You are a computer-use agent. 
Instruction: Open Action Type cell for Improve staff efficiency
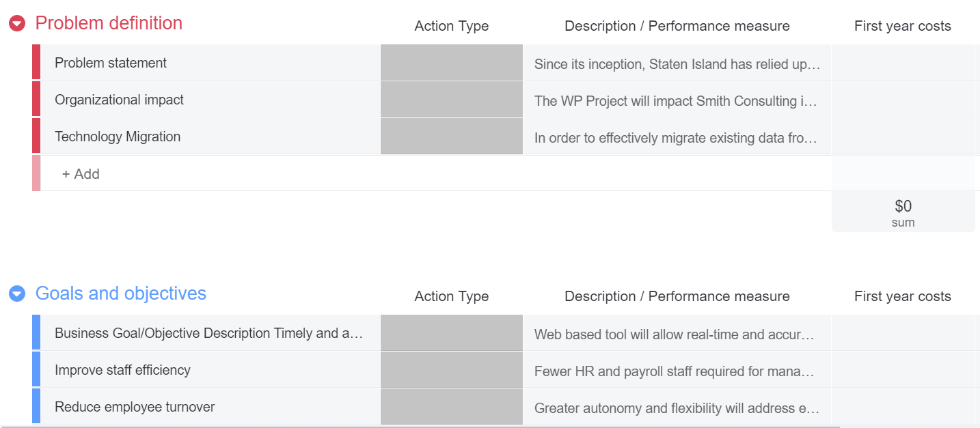(452, 370)
